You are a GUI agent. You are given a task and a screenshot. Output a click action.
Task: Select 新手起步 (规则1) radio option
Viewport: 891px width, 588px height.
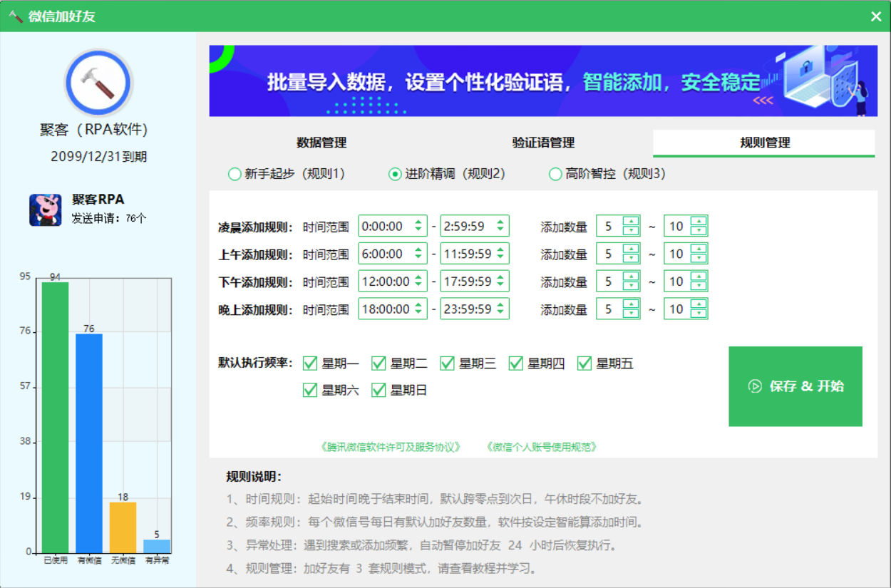coord(234,174)
